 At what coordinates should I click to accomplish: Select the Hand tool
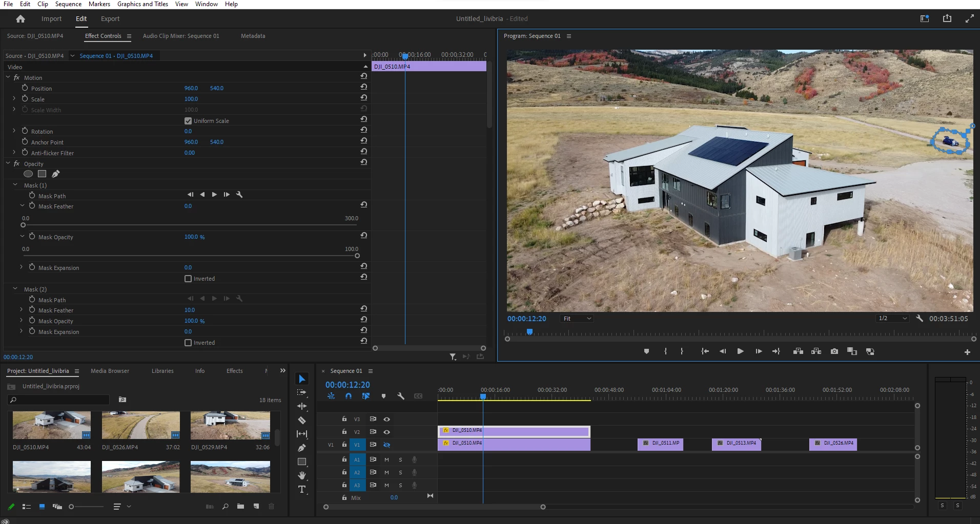click(x=302, y=475)
